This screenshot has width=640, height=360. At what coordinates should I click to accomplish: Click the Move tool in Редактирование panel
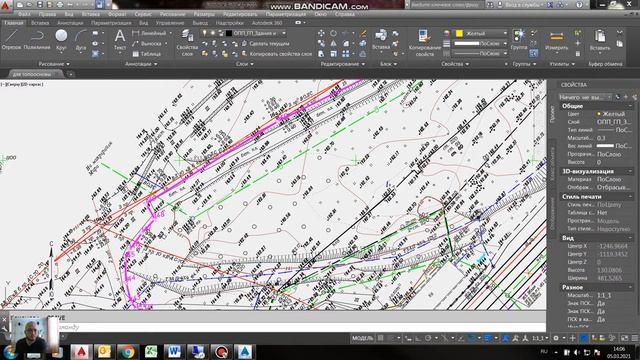[x=321, y=33]
